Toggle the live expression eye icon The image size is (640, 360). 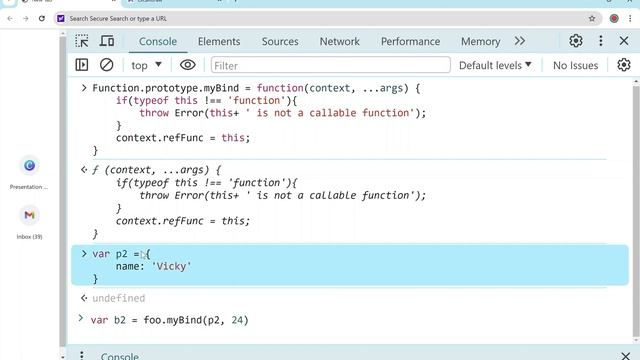point(187,65)
